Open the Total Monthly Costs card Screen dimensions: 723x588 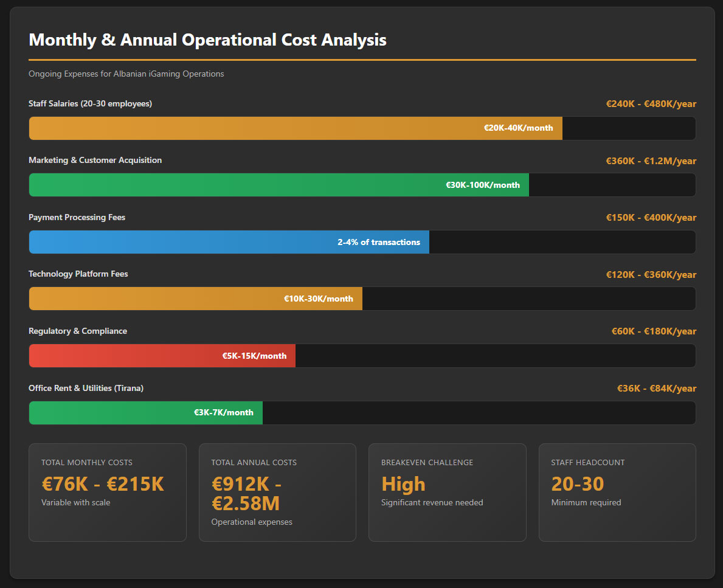click(x=108, y=492)
